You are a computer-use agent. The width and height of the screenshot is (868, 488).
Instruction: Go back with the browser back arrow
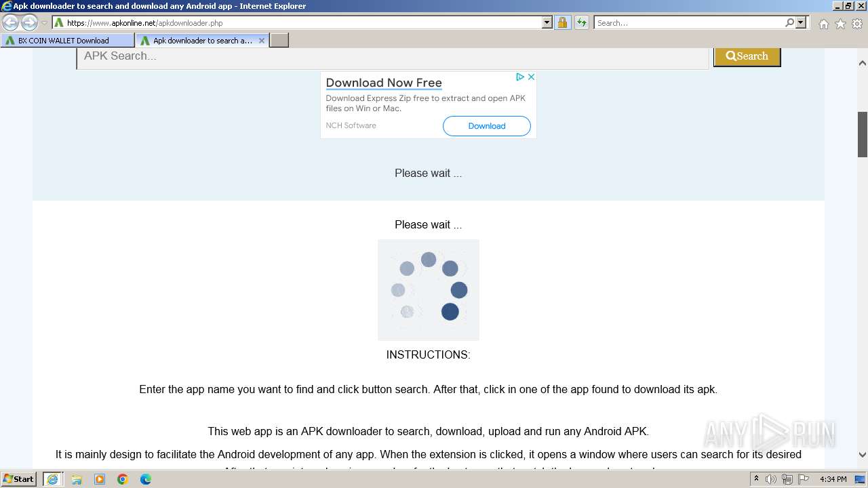click(x=11, y=23)
